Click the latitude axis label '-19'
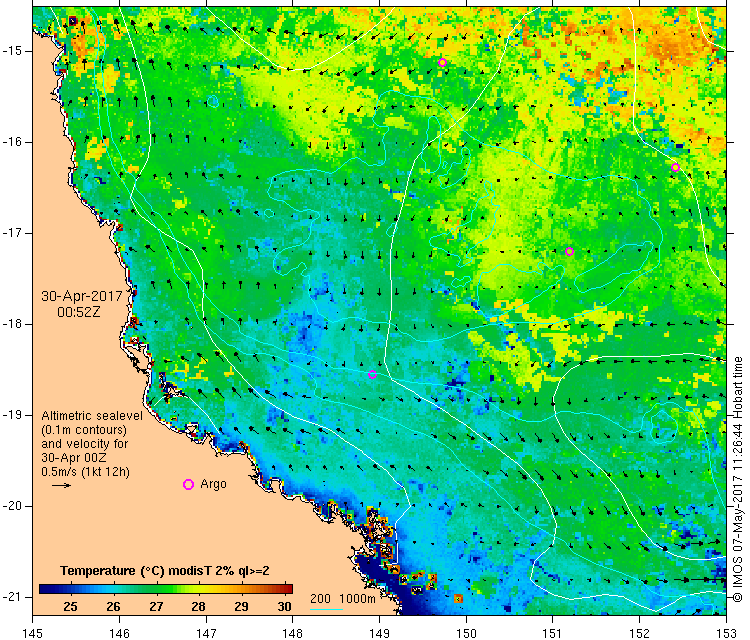 (x=11, y=415)
